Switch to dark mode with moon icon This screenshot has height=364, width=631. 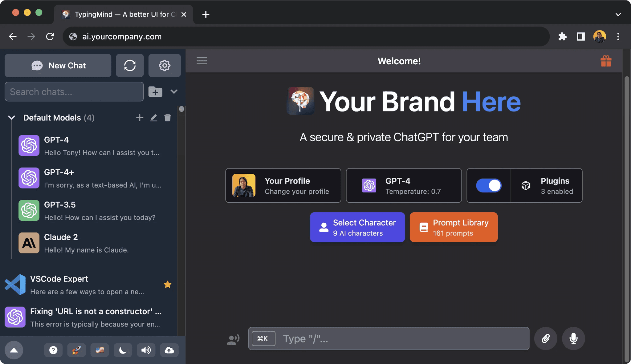(x=123, y=350)
